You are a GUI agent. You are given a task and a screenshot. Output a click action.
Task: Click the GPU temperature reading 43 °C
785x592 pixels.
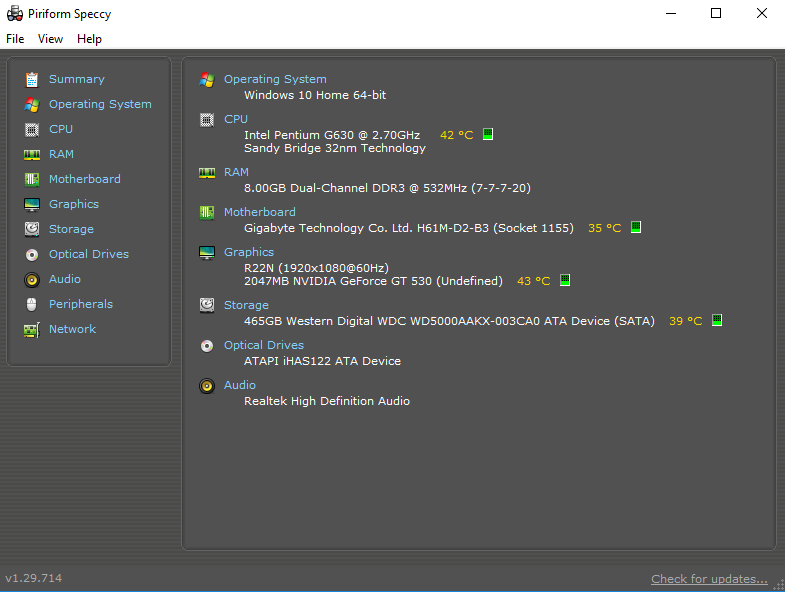click(533, 282)
